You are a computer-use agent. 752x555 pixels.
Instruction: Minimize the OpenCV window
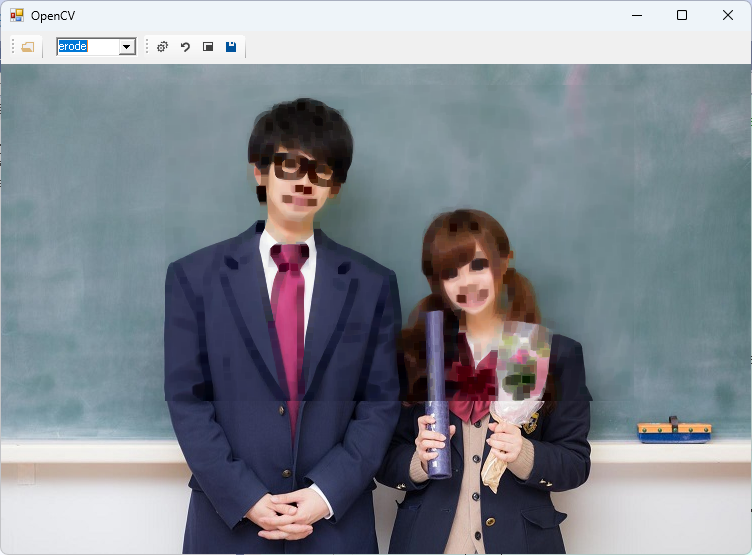(x=637, y=15)
